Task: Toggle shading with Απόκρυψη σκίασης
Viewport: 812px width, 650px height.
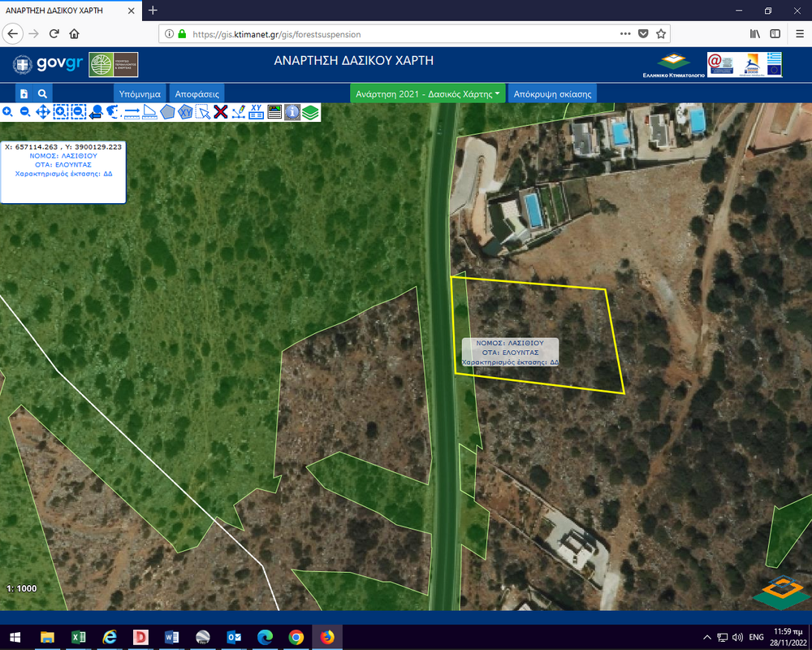Action: click(x=552, y=93)
